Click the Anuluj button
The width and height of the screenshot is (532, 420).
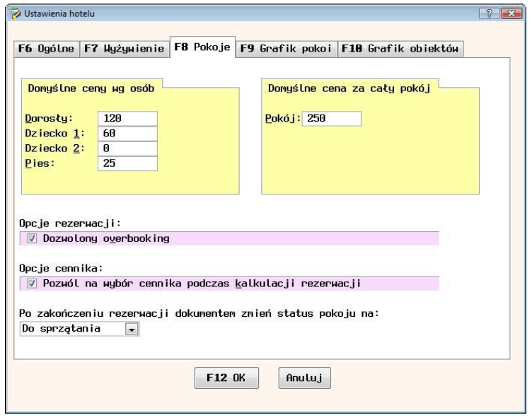click(304, 378)
